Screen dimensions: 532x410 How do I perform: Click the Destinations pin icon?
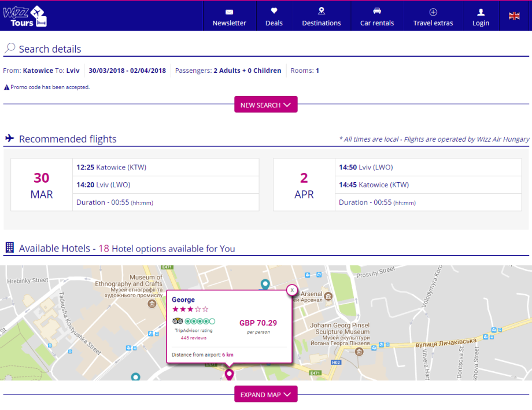pos(322,11)
